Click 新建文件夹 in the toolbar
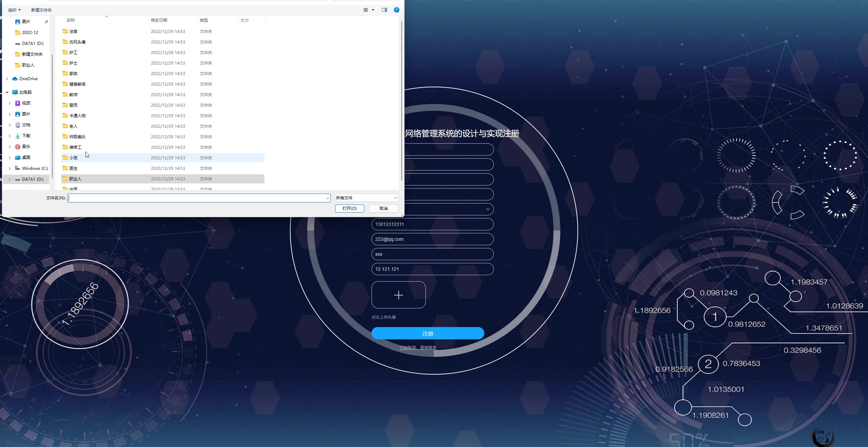The image size is (868, 447). coord(41,10)
